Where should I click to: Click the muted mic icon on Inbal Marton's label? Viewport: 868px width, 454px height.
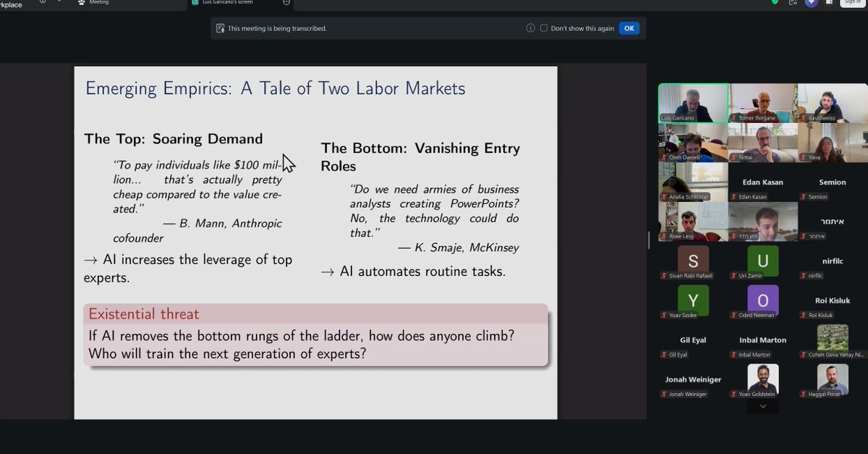[734, 355]
